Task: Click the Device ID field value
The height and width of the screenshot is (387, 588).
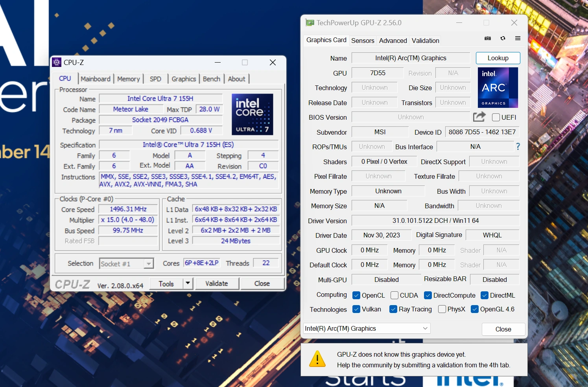Action: pos(482,132)
